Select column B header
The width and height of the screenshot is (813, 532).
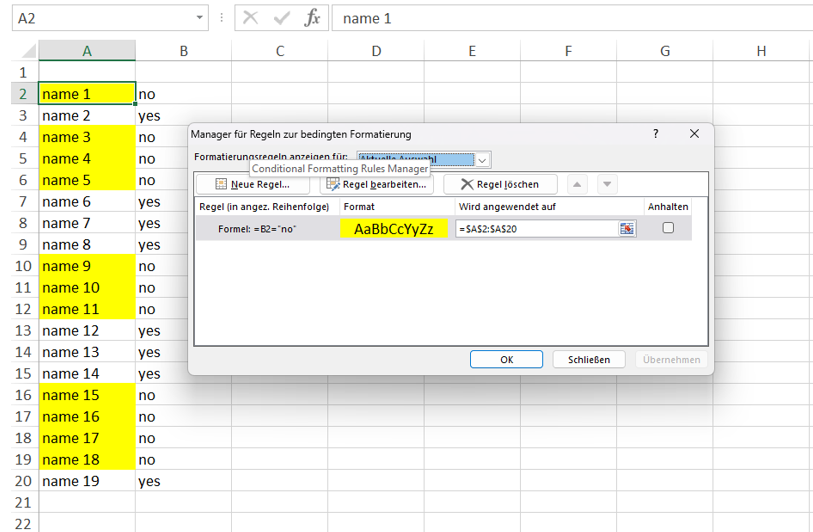(184, 51)
